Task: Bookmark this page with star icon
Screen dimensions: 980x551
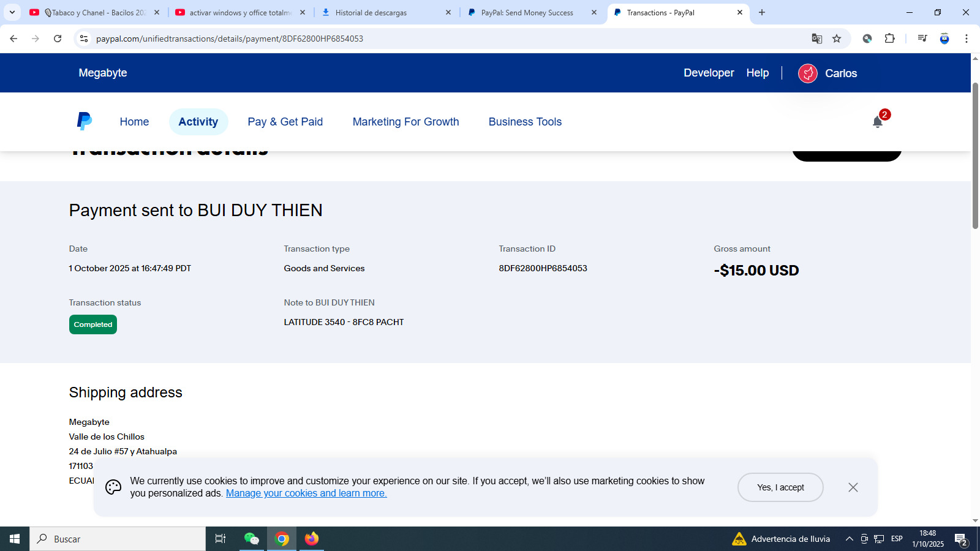Action: coord(837,39)
